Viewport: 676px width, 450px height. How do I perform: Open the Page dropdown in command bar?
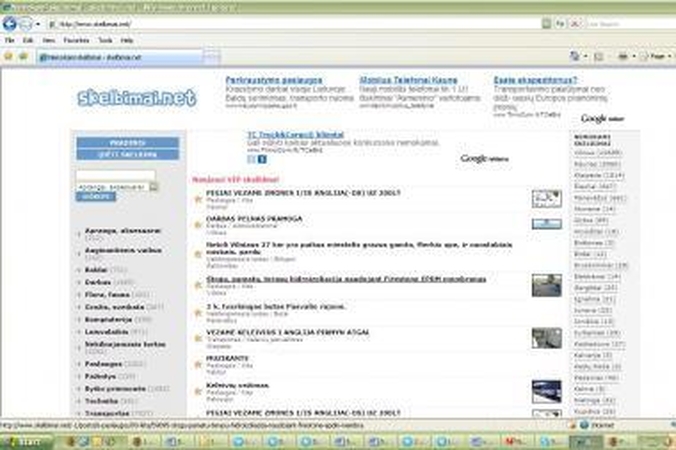coord(659,57)
